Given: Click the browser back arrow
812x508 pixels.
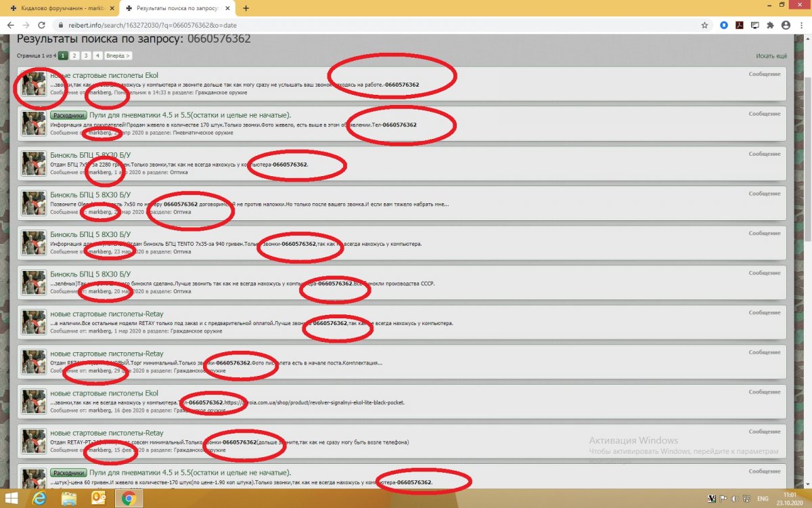Looking at the screenshot, I should (x=9, y=25).
